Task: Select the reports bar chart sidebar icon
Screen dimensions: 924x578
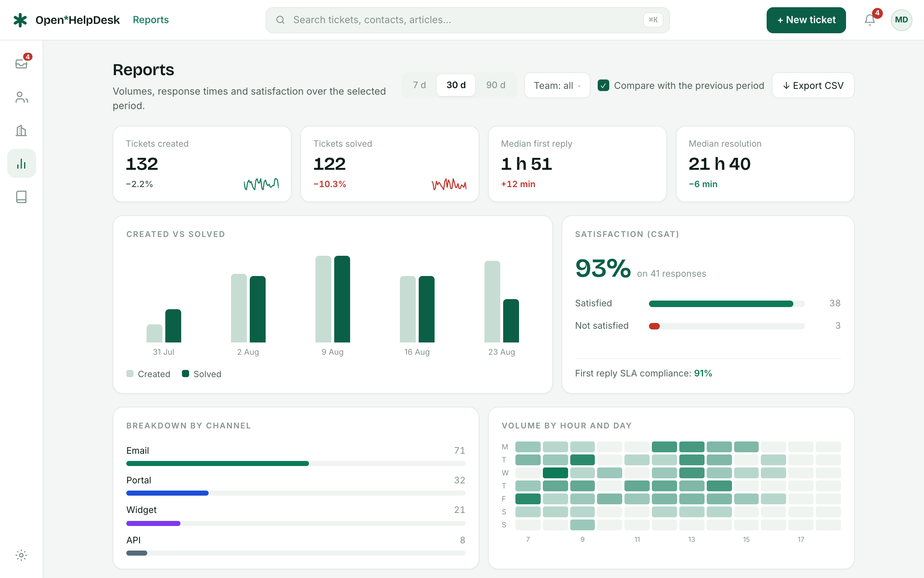Action: point(21,164)
